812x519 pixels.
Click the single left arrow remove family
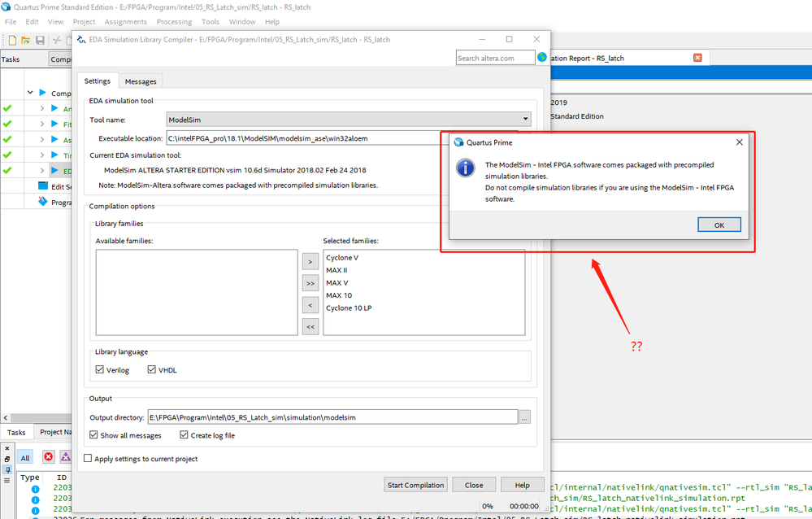[x=310, y=305]
